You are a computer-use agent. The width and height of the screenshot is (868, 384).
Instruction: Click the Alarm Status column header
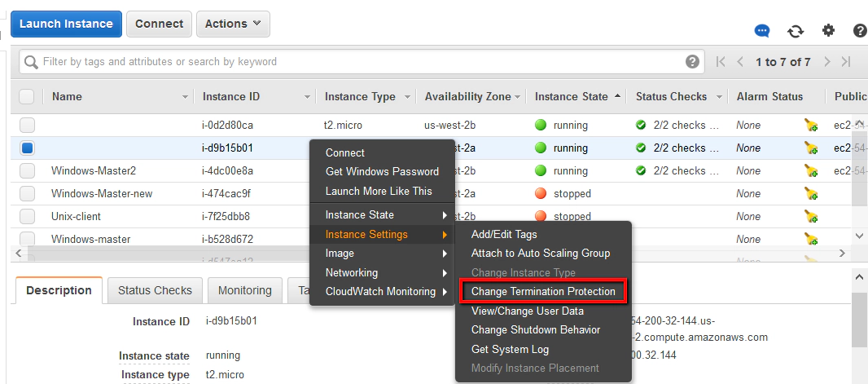click(x=769, y=96)
